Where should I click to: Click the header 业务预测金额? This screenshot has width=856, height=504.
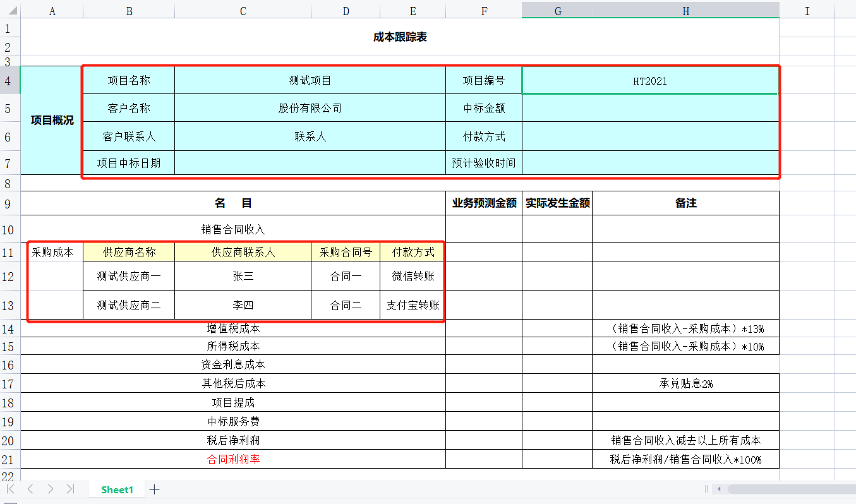pyautogui.click(x=484, y=203)
